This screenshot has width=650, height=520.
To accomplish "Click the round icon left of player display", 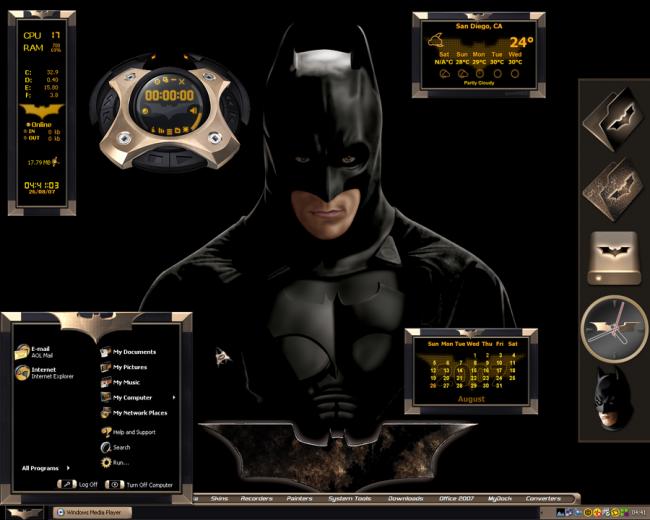I will 145,111.
